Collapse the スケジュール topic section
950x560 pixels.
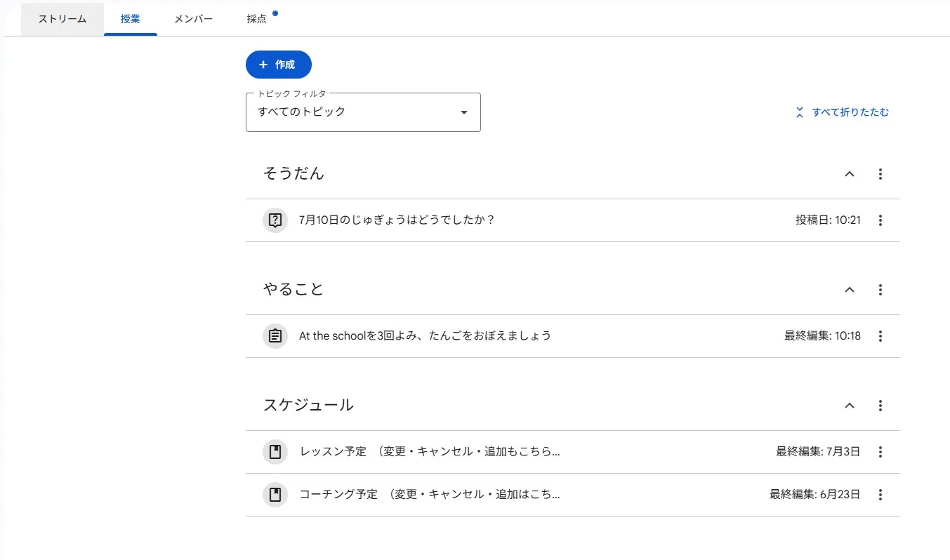tap(850, 406)
